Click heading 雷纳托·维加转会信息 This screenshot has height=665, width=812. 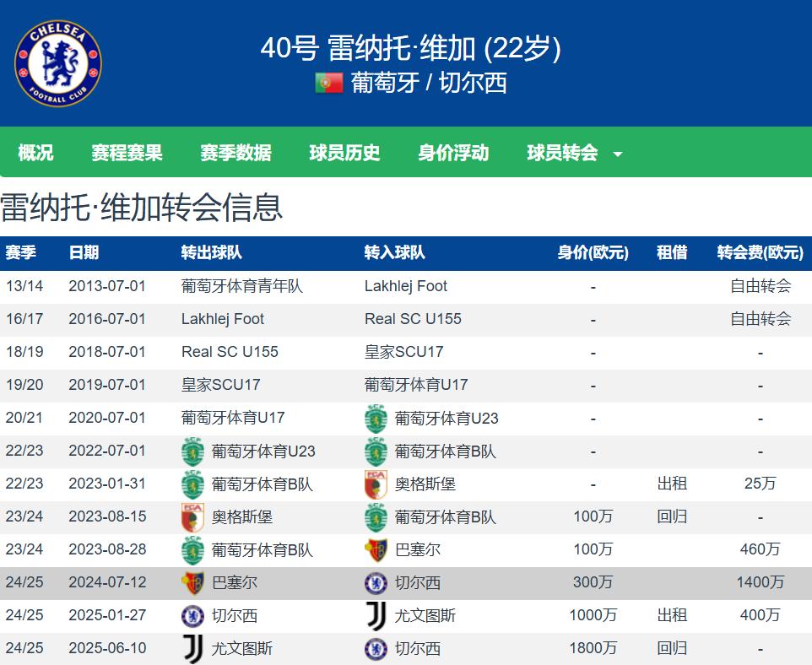pos(141,207)
